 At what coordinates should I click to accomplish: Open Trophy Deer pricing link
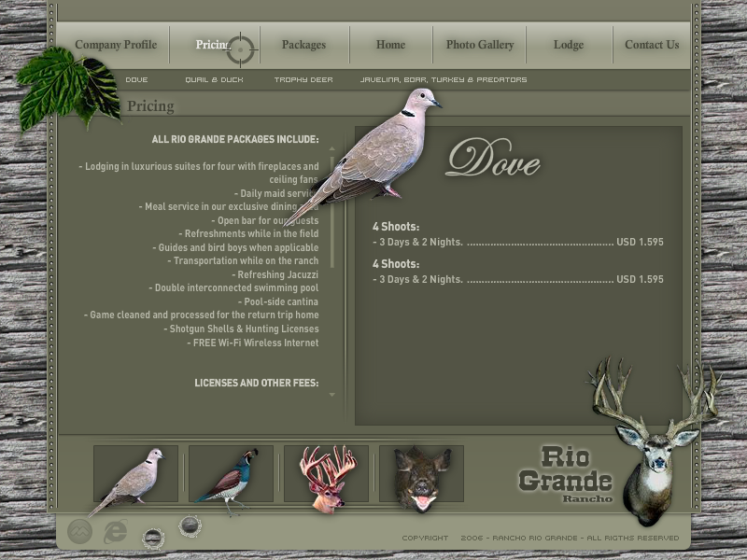point(303,80)
